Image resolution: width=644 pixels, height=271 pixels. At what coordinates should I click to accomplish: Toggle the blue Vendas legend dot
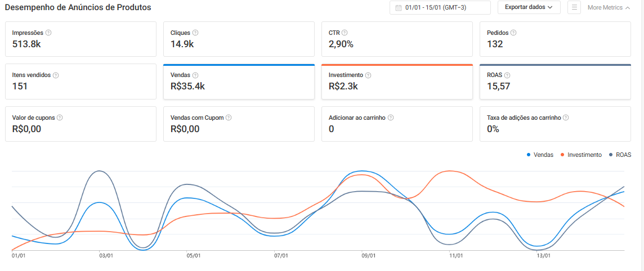coord(529,155)
